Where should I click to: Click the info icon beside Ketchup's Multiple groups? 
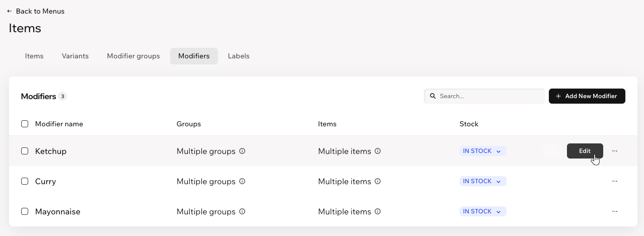click(x=242, y=151)
